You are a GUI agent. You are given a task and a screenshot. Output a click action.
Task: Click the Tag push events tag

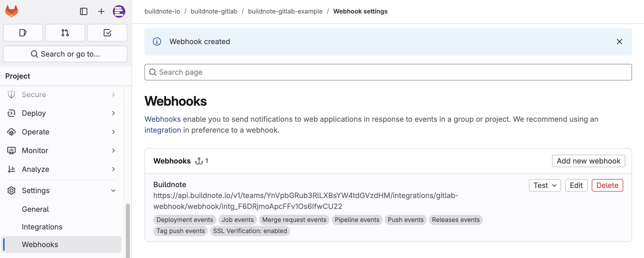coord(181,231)
